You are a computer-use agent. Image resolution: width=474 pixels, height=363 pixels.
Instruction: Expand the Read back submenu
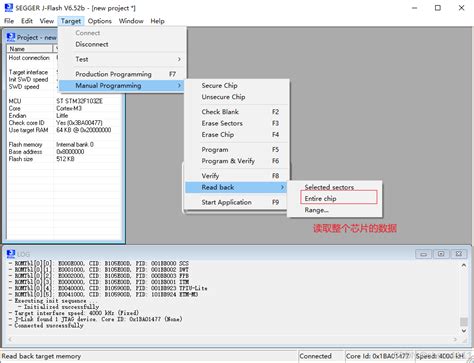pyautogui.click(x=237, y=187)
